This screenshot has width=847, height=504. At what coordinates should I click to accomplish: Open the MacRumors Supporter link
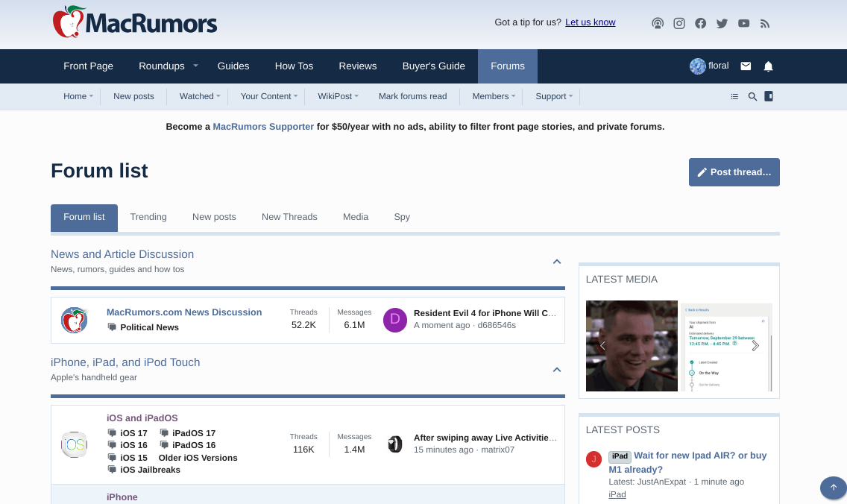263,127
